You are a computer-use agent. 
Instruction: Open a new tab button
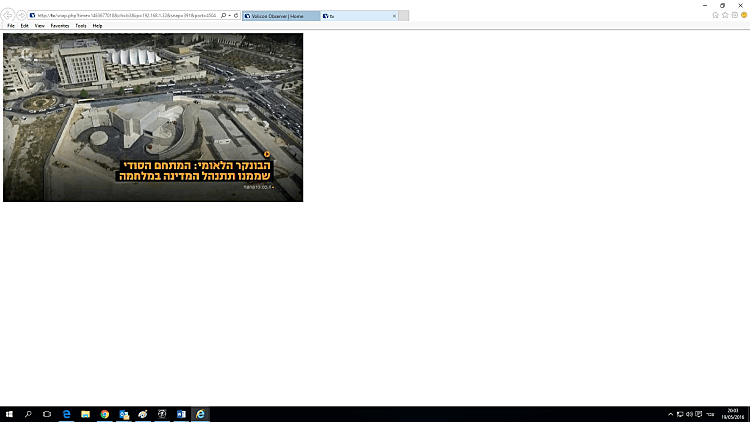pos(404,16)
